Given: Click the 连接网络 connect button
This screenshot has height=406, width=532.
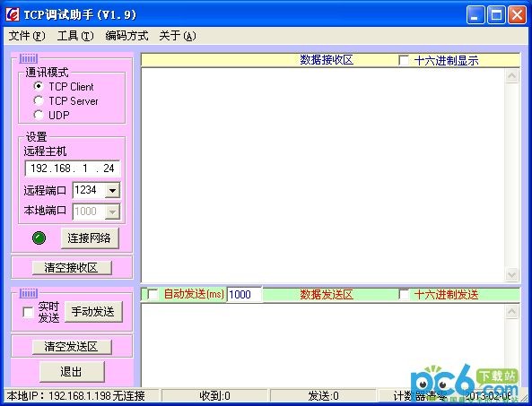Looking at the screenshot, I should (x=90, y=238).
